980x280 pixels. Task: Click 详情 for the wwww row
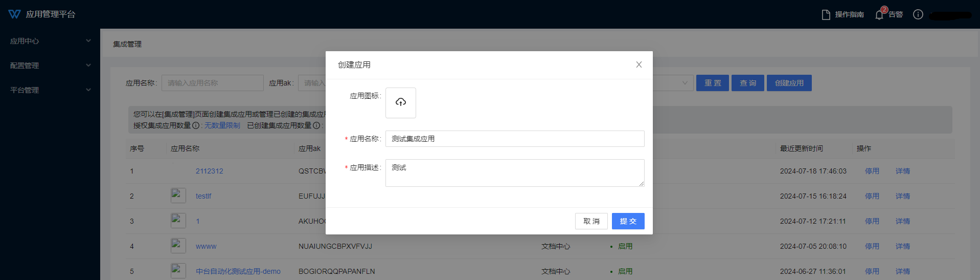(x=902, y=246)
